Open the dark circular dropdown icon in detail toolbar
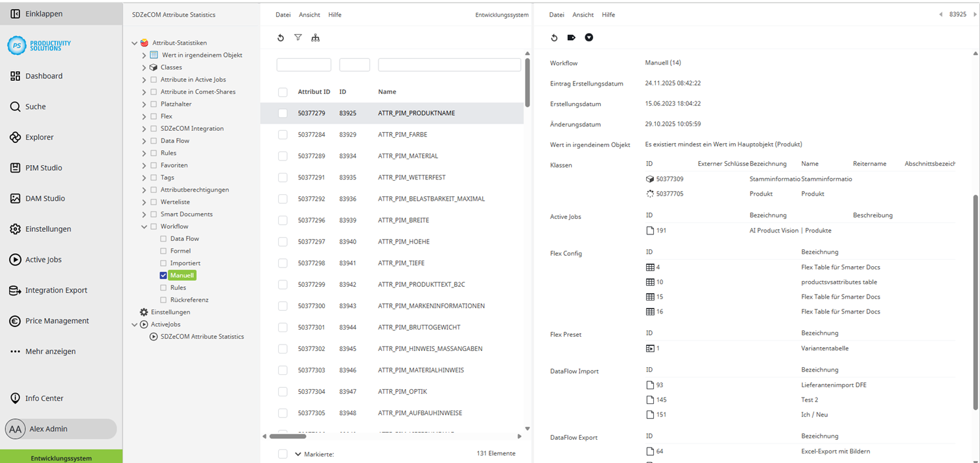Image resolution: width=980 pixels, height=463 pixels. [589, 38]
